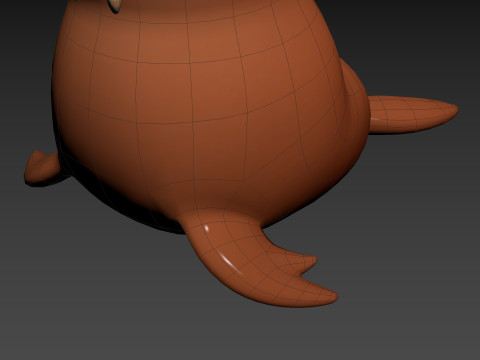Click the beige tusk at the top

pyautogui.click(x=116, y=6)
